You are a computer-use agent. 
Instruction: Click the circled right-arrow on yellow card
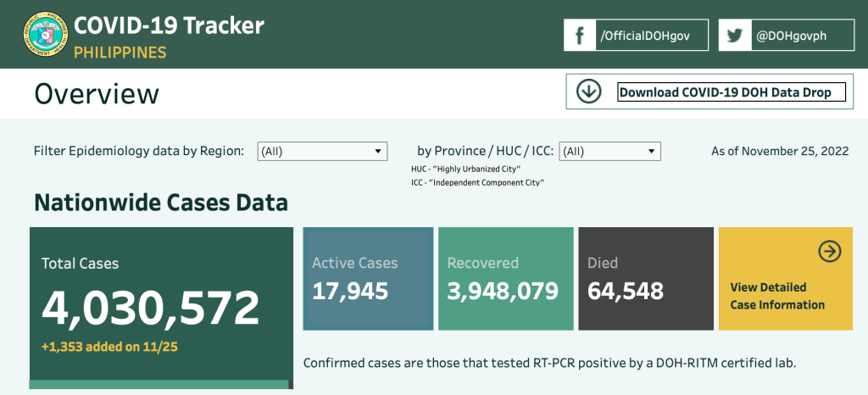(829, 251)
